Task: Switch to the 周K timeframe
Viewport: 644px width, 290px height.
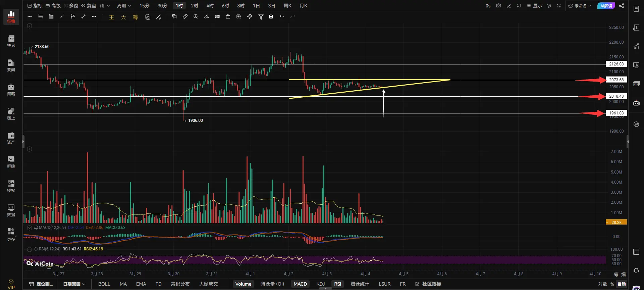Action: (x=287, y=6)
